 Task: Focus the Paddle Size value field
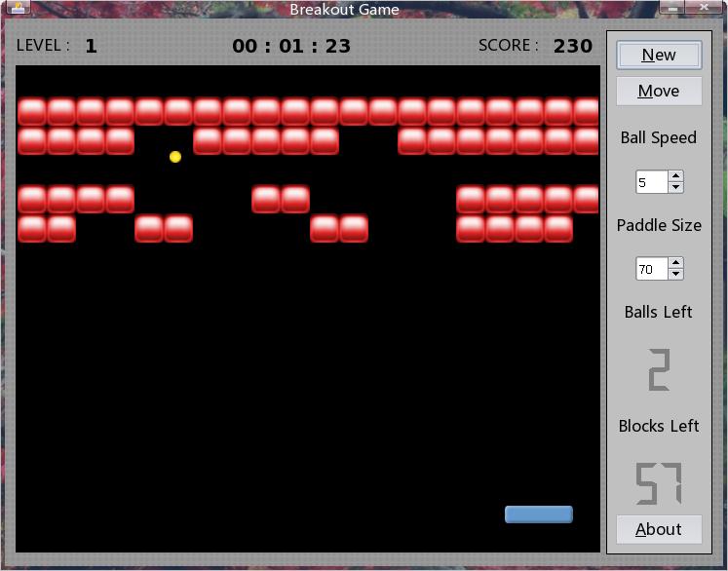click(x=652, y=268)
